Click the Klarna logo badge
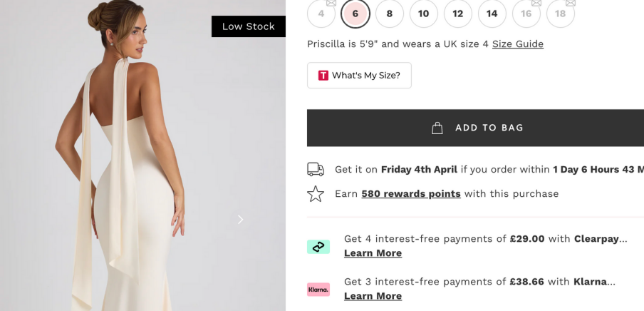Image resolution: width=644 pixels, height=311 pixels. pos(318,289)
